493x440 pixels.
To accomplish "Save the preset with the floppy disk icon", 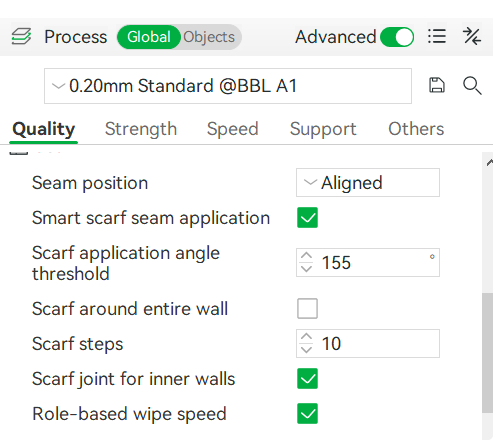I will pos(437,85).
